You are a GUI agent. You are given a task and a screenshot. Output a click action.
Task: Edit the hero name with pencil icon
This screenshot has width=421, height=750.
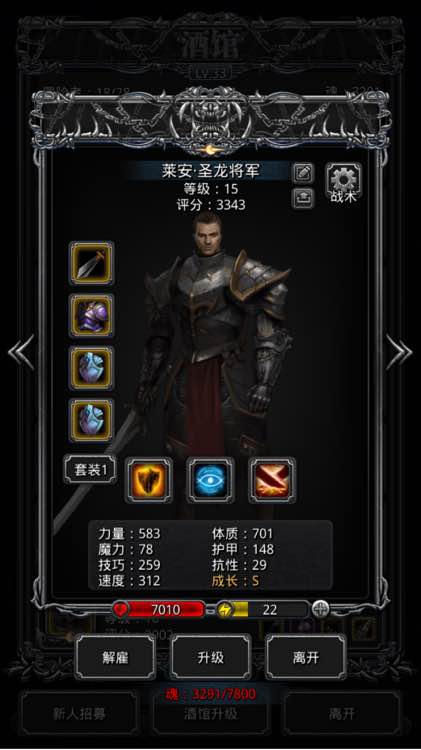coord(303,173)
